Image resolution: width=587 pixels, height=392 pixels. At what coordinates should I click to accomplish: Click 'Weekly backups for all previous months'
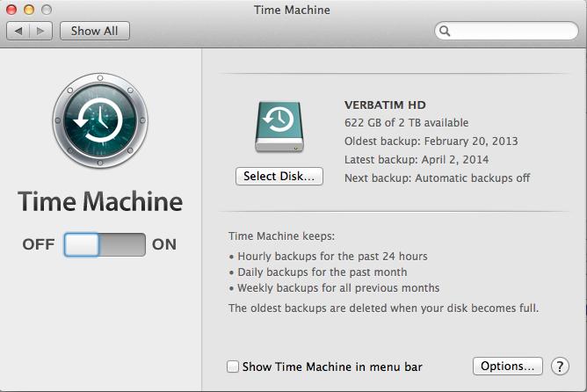click(338, 288)
